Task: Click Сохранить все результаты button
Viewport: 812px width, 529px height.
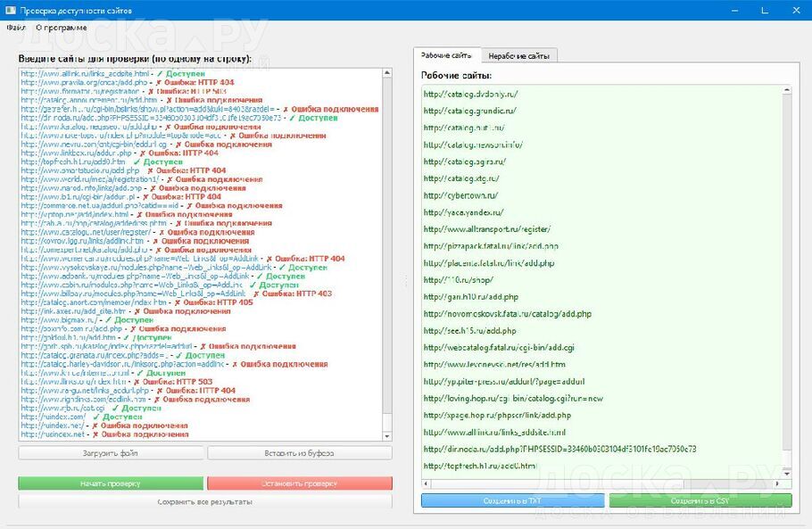Action: [x=205, y=501]
